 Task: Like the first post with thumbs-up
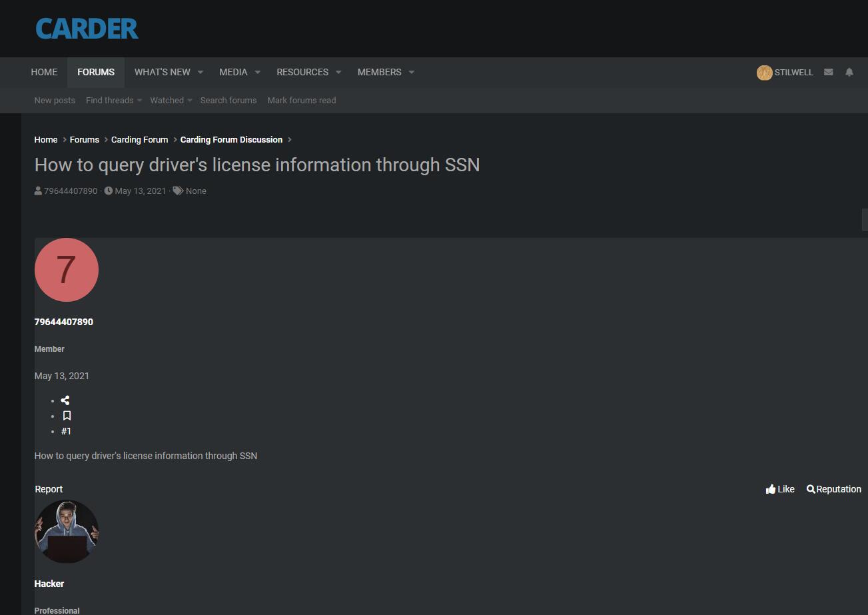pos(779,489)
